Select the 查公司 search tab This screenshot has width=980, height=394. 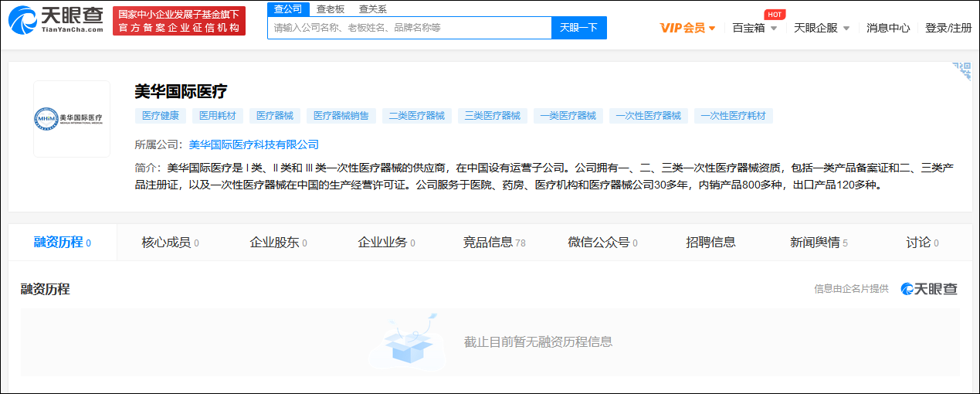[x=288, y=9]
